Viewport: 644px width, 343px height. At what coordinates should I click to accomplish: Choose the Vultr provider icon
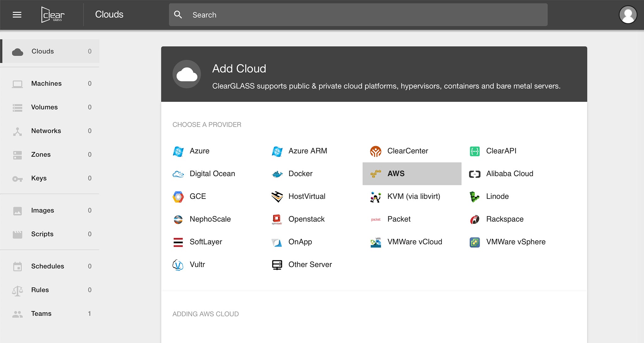click(178, 265)
